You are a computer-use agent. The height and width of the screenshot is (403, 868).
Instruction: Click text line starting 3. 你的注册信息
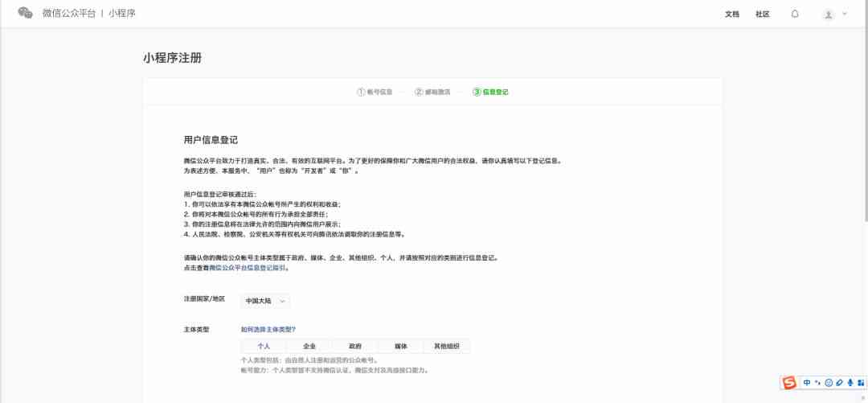[x=262, y=224]
